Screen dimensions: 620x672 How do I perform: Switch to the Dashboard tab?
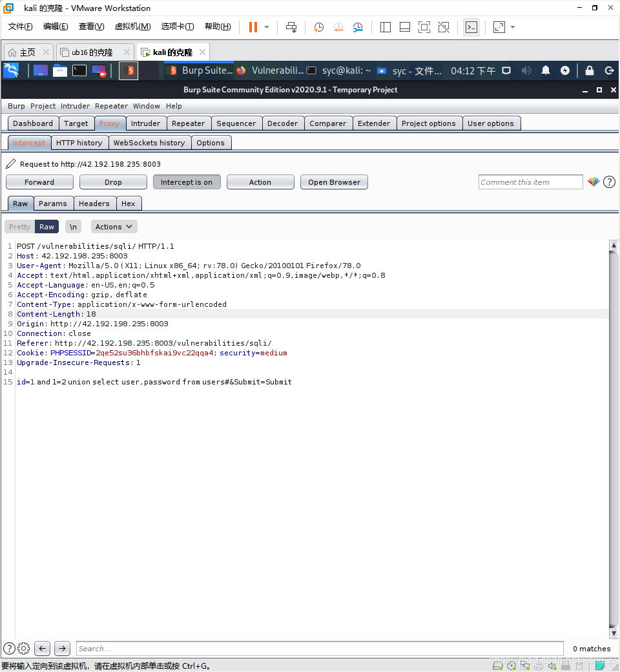click(33, 123)
